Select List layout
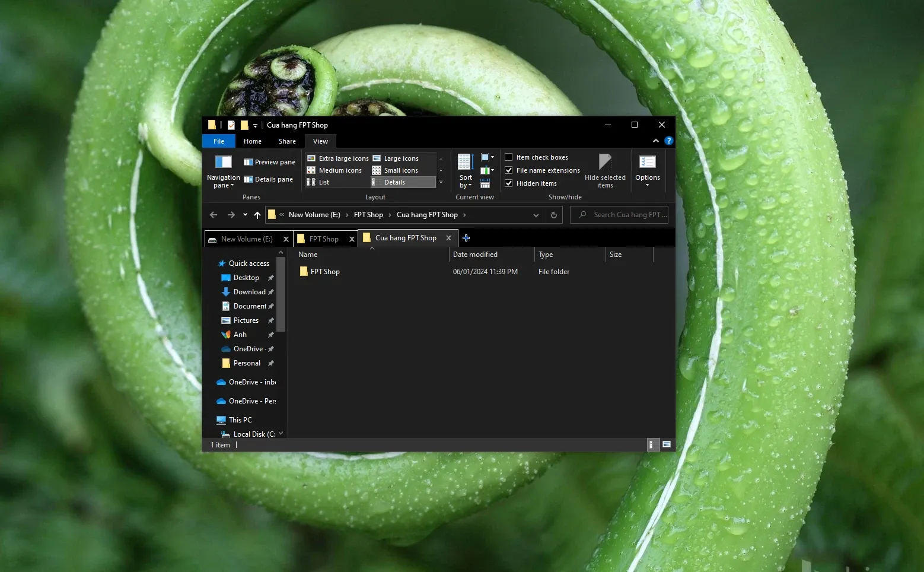Viewport: 924px width, 572px height. pyautogui.click(x=318, y=182)
